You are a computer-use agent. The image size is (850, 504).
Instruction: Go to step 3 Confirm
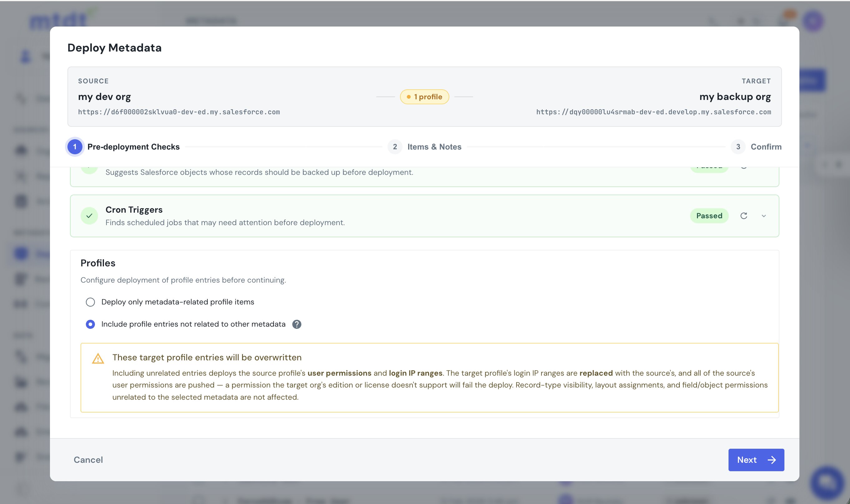coord(756,147)
